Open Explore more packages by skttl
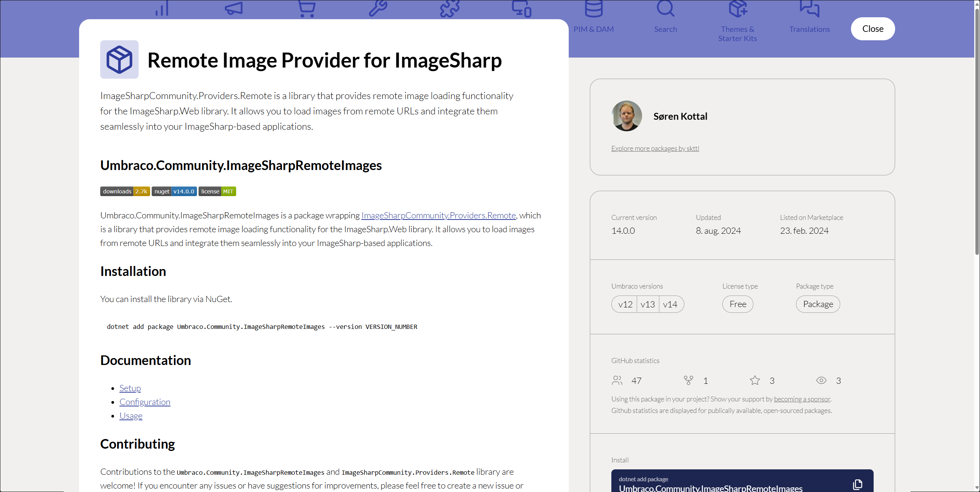This screenshot has width=980, height=492. [x=655, y=148]
